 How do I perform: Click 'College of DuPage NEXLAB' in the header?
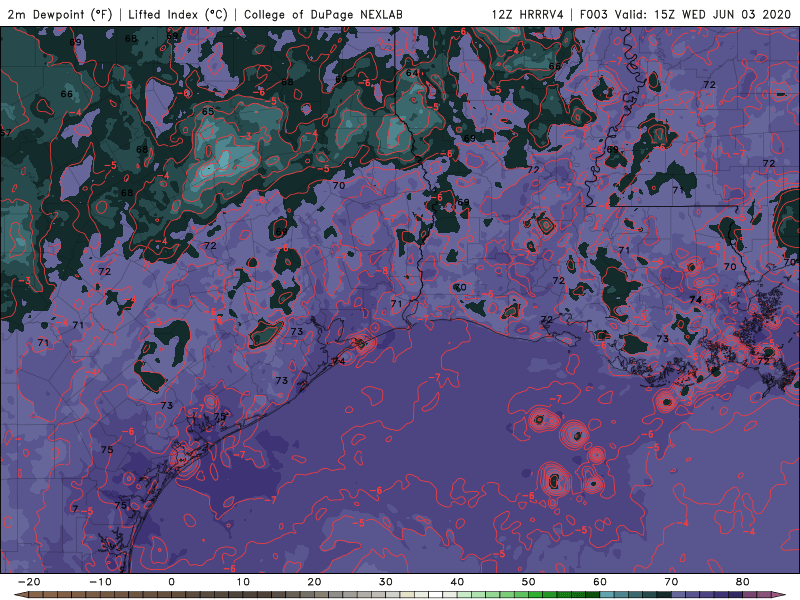(323, 14)
